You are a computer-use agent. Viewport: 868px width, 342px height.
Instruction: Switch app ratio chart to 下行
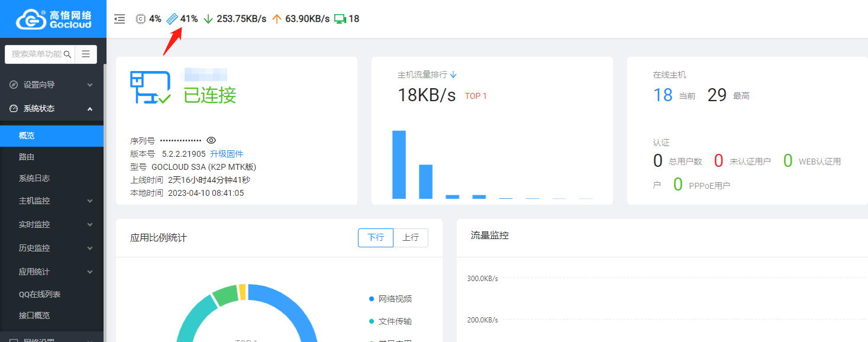[x=376, y=237]
